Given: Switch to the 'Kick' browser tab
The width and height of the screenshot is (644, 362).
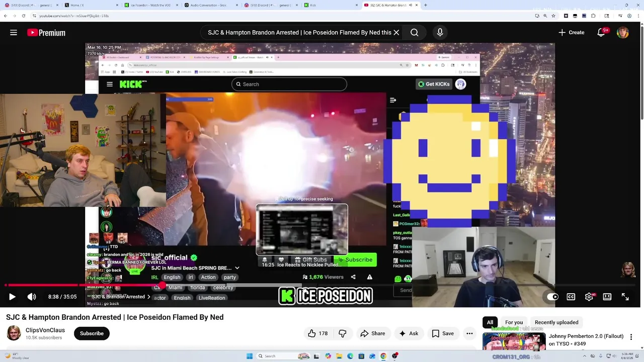Looking at the screenshot, I should pyautogui.click(x=331, y=5).
